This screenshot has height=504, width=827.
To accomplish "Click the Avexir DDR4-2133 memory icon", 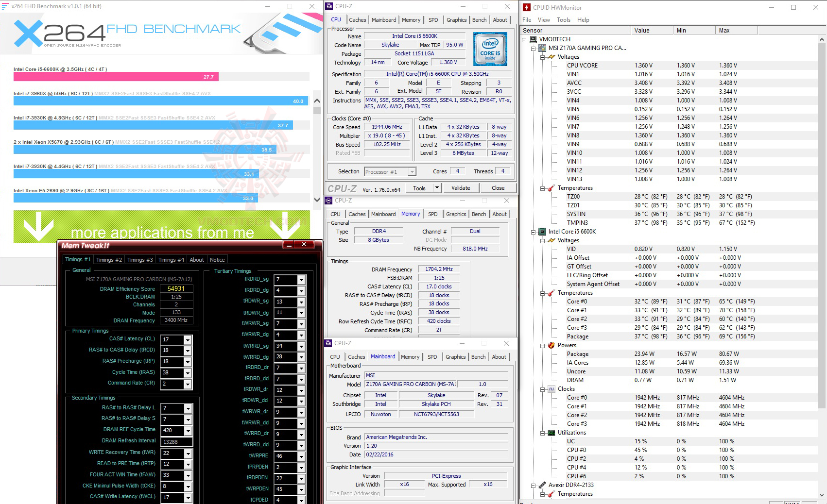I will pos(542,485).
